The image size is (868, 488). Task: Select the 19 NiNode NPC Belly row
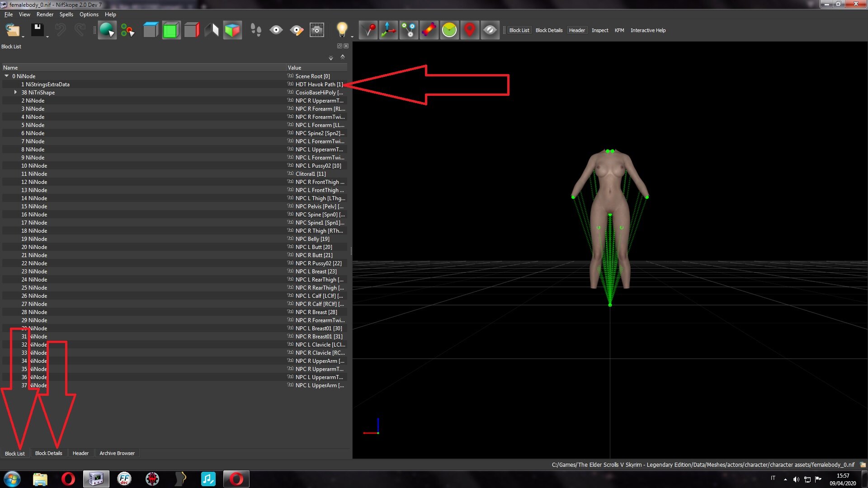(175, 239)
